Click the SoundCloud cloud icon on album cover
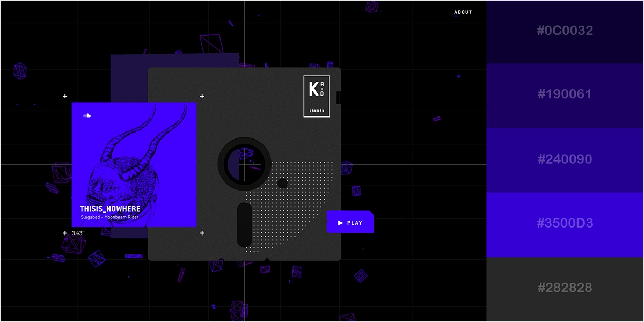The height and width of the screenshot is (322, 644). click(x=86, y=115)
